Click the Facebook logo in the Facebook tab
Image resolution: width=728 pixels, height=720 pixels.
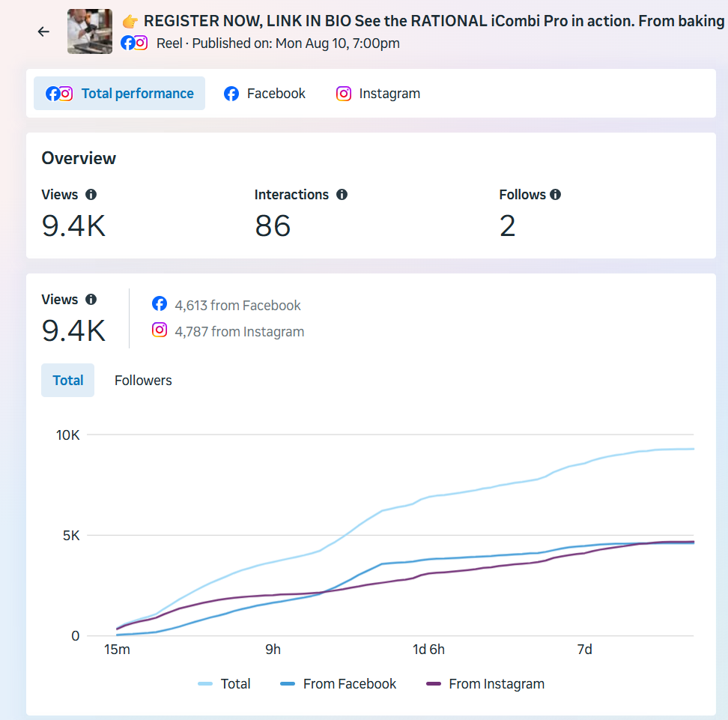tap(231, 94)
